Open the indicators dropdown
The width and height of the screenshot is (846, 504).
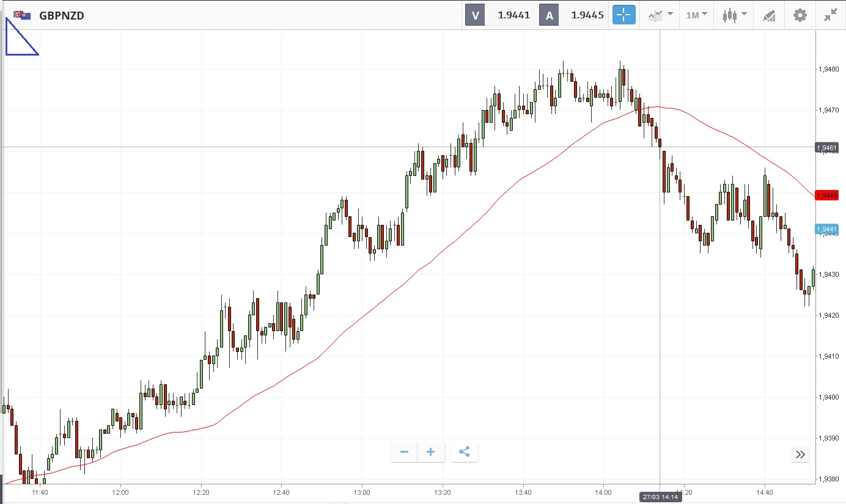pos(661,15)
